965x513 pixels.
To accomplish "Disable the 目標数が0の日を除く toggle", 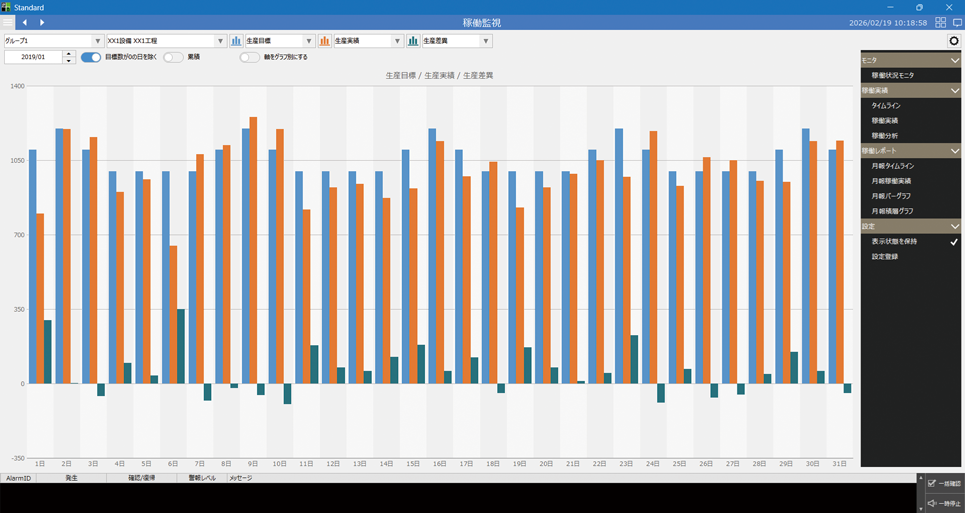I will [91, 57].
